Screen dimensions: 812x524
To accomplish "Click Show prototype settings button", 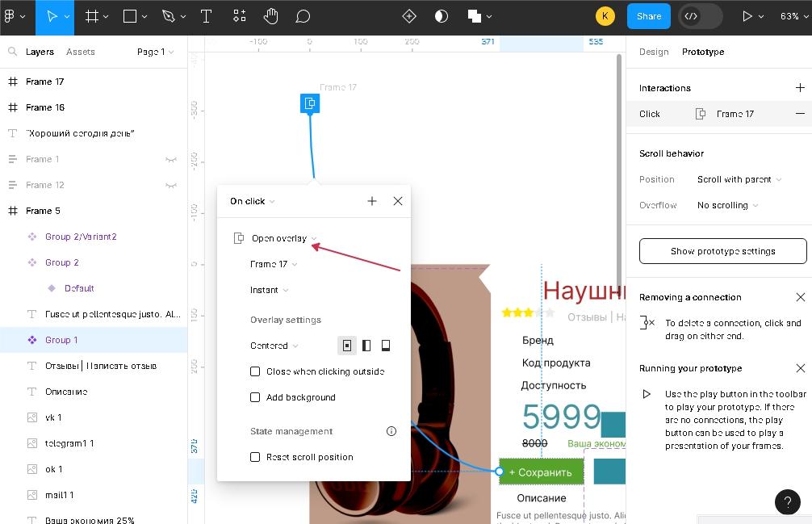I will (722, 251).
